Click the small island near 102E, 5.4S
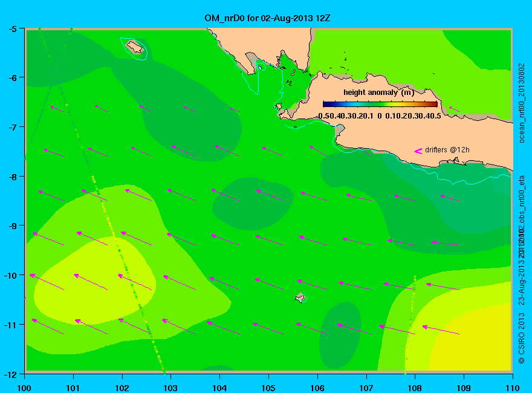 135,47
